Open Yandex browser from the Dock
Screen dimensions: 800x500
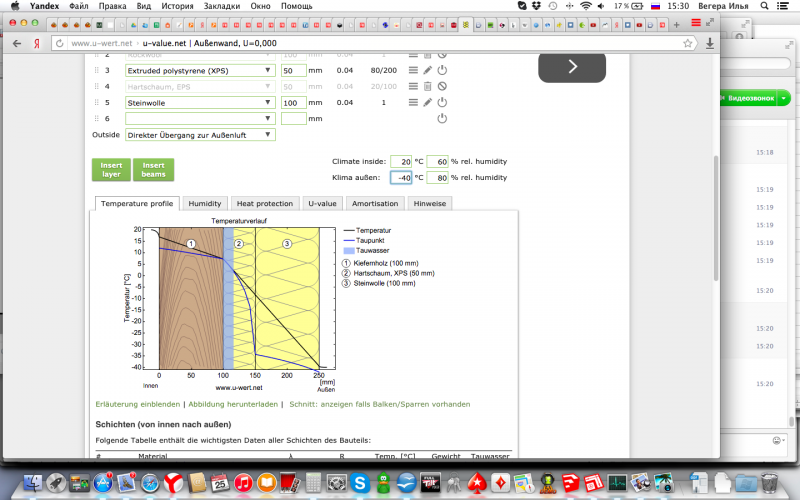click(x=173, y=483)
